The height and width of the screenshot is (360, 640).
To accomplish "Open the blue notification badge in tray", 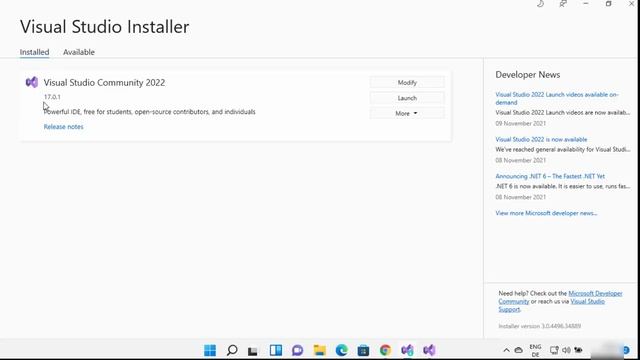I will coord(626,350).
